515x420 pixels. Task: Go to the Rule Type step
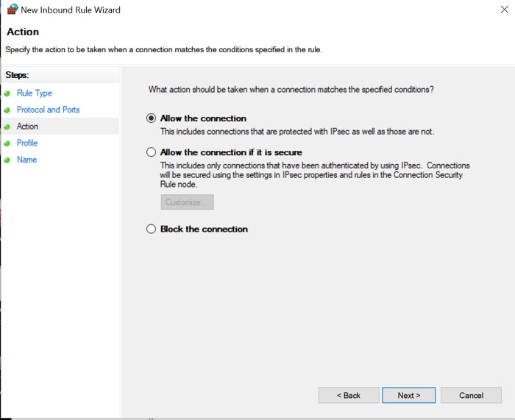(x=35, y=93)
